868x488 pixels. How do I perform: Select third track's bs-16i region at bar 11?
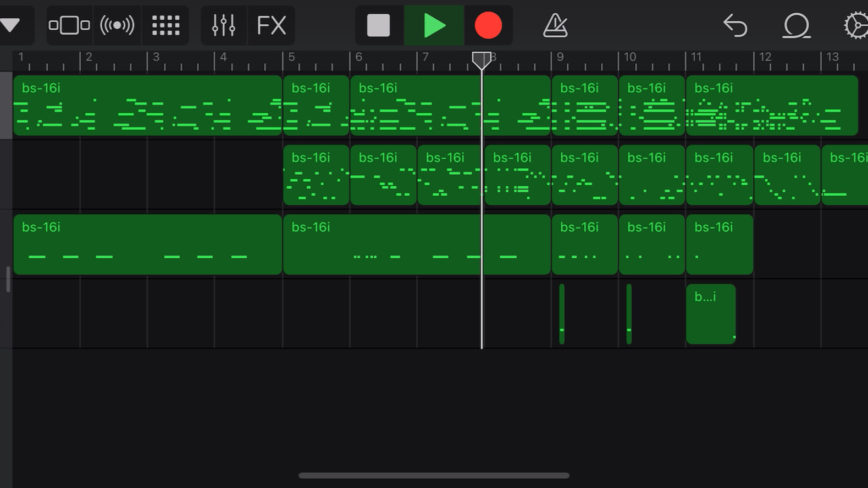coord(720,245)
